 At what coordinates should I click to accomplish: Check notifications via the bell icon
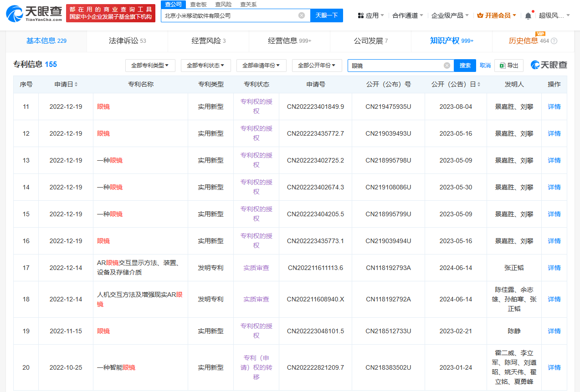pos(528,15)
